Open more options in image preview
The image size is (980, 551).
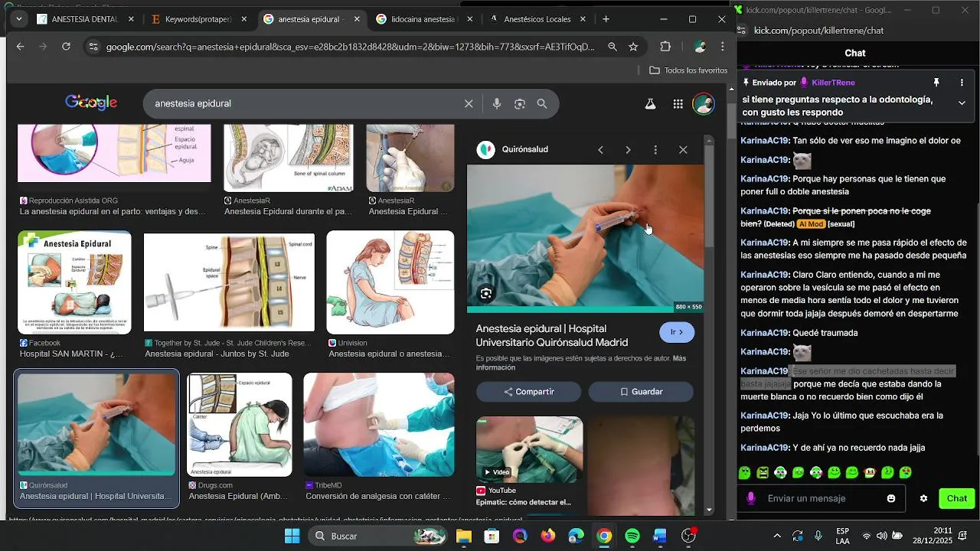pos(655,150)
